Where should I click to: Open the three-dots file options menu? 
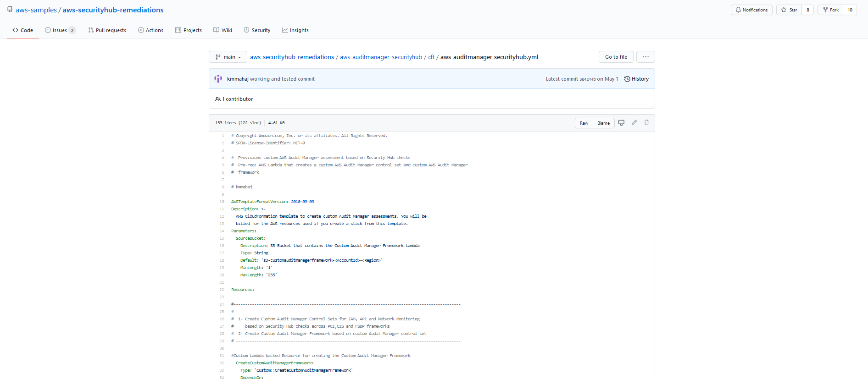pyautogui.click(x=645, y=57)
